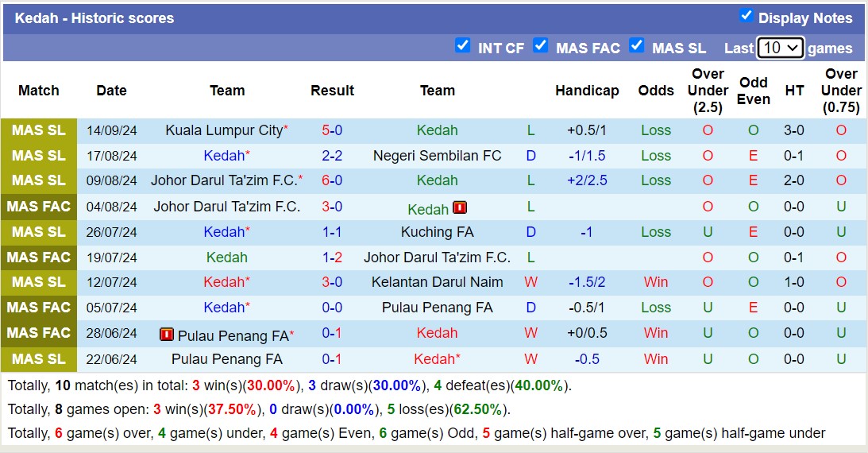
Task: Click the red card icon beside Kedah
Action: click(x=460, y=208)
